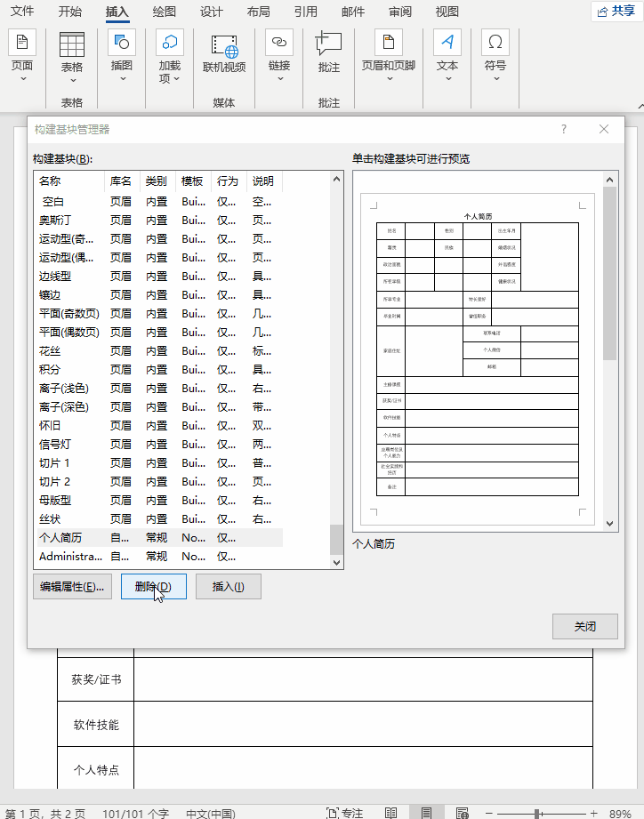The image size is (644, 819).
Task: Click the 联机视频 (Online Video) icon
Action: pyautogui.click(x=224, y=45)
